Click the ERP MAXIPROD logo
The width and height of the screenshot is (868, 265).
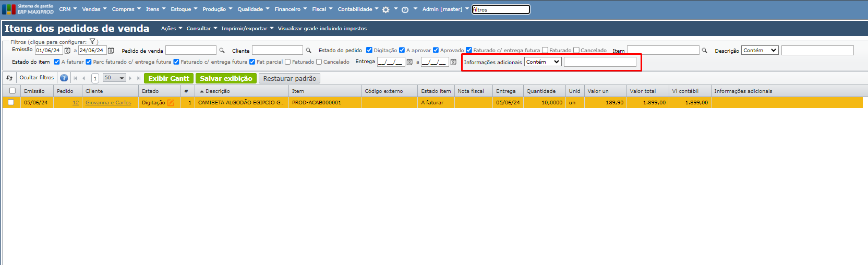(28, 9)
